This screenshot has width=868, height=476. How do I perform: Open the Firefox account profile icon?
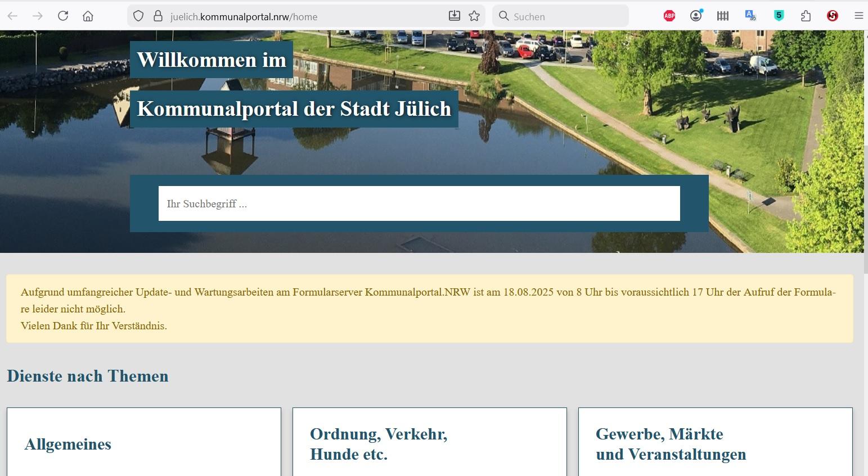pos(696,16)
